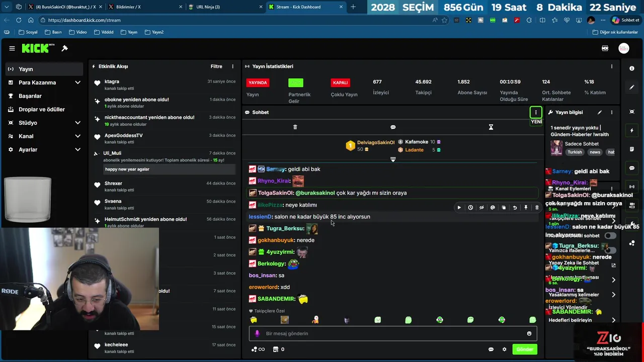The image size is (644, 362).
Task: Edit Yayın bilgisi with its pencil icon
Action: [599, 112]
